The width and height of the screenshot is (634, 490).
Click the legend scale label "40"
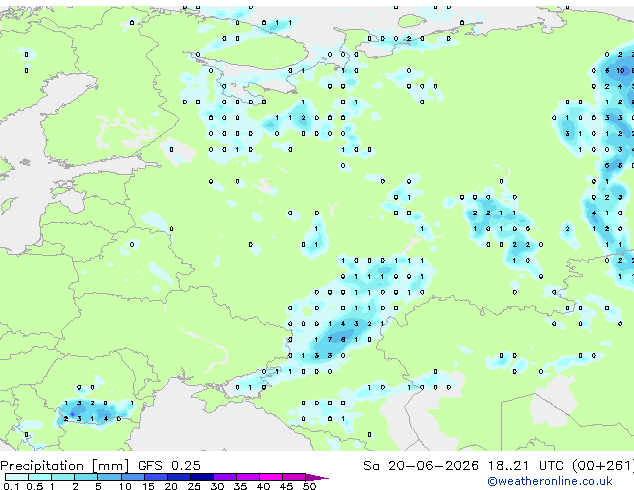pyautogui.click(x=263, y=486)
